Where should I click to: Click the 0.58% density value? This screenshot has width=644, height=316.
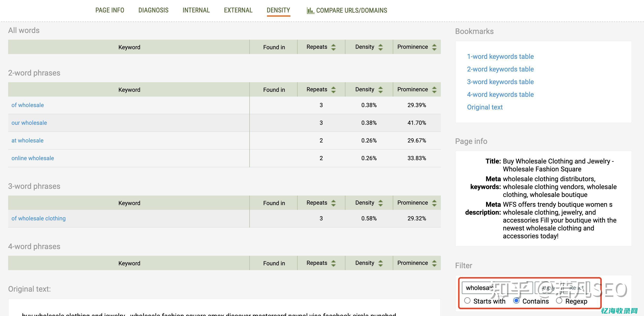[369, 218]
